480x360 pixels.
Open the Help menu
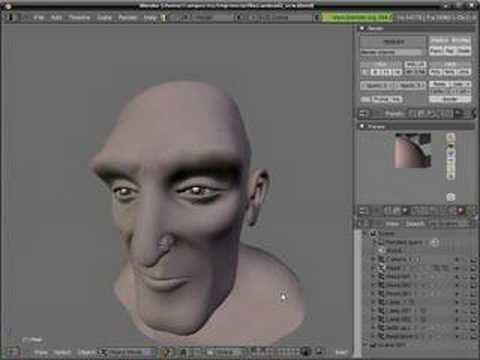point(150,17)
